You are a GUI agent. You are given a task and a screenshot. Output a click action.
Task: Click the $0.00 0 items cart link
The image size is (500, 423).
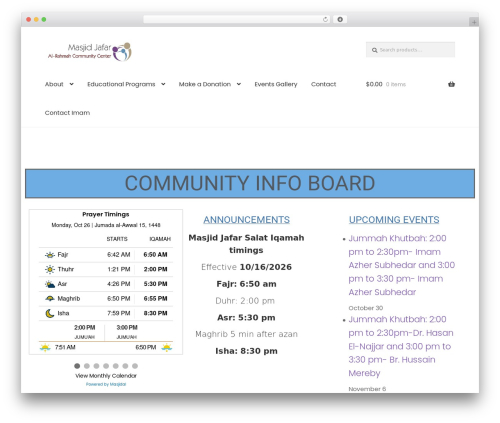386,84
